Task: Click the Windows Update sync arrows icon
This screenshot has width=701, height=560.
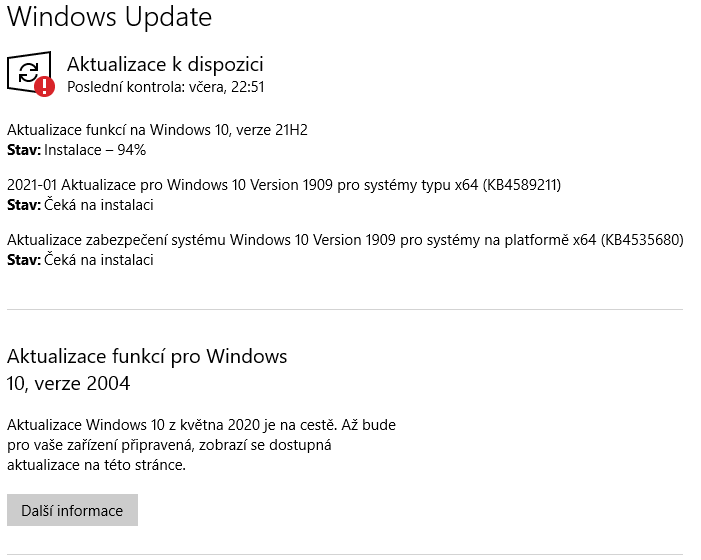Action: [29, 70]
